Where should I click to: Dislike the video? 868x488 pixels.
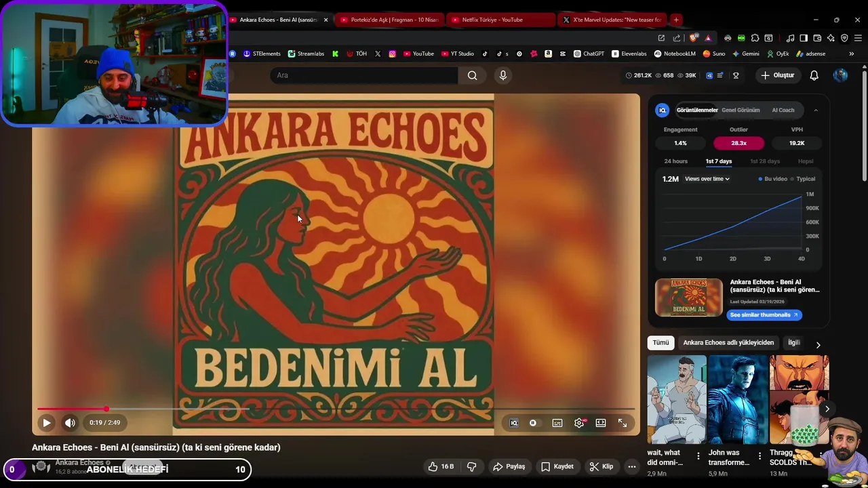pyautogui.click(x=472, y=466)
